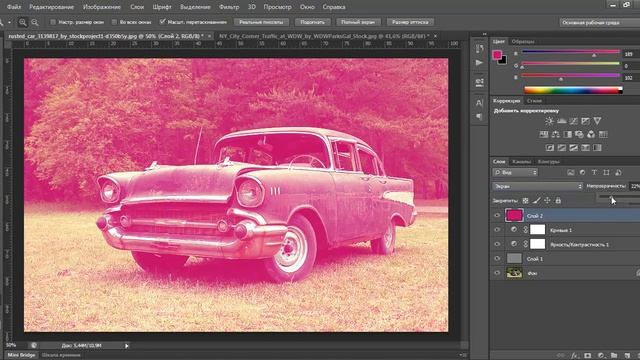Open status bar info arrow menu
The image size is (640, 360).
pos(127,346)
